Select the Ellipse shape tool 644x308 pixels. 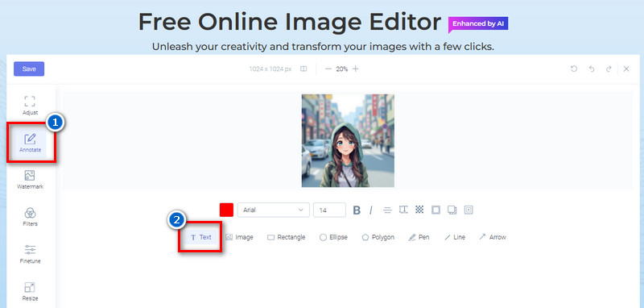pyautogui.click(x=333, y=237)
